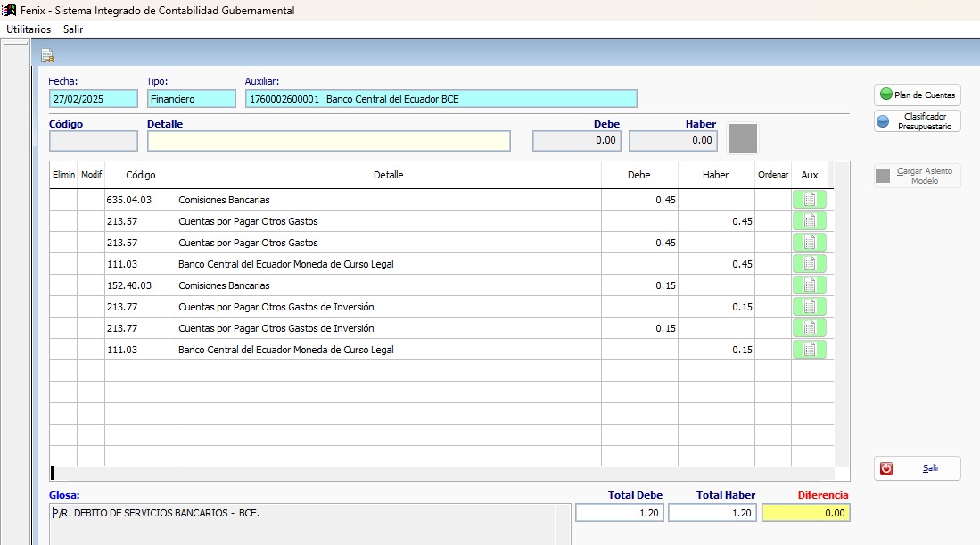Open Clasificador Presupuestario
980x545 pixels.
(x=918, y=121)
